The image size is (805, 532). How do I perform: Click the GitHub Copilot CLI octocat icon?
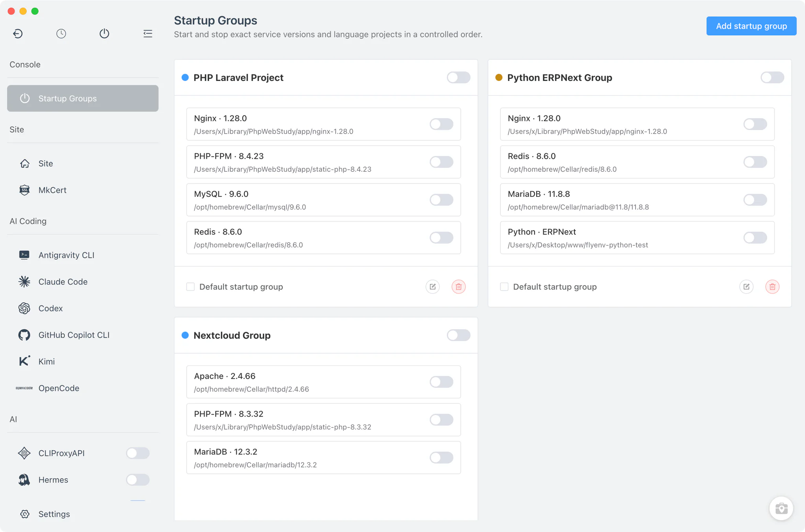[24, 335]
